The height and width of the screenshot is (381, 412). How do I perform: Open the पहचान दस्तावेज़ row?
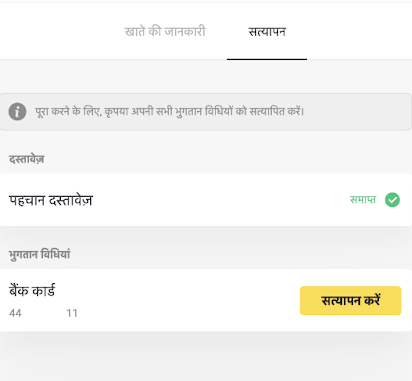pos(206,200)
